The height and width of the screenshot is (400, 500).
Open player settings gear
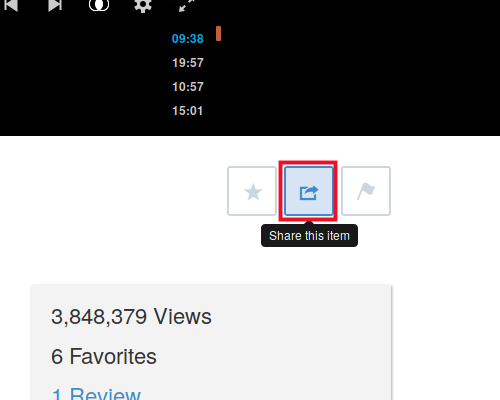click(143, 5)
